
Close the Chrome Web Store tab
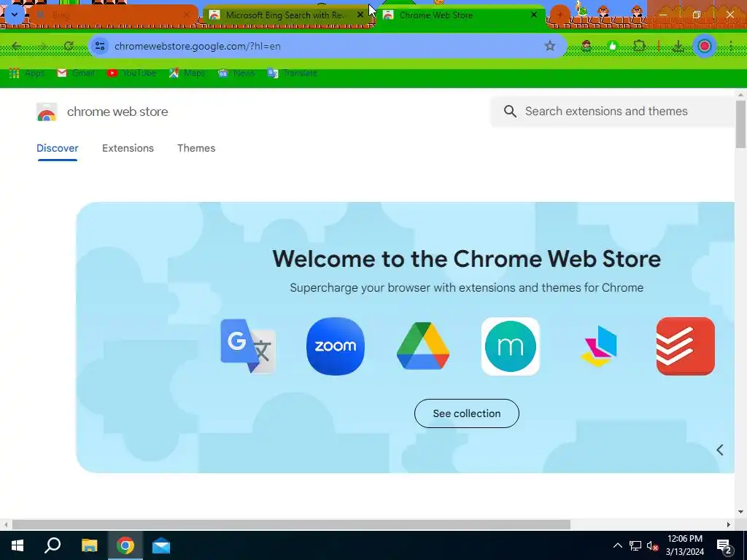pyautogui.click(x=534, y=15)
